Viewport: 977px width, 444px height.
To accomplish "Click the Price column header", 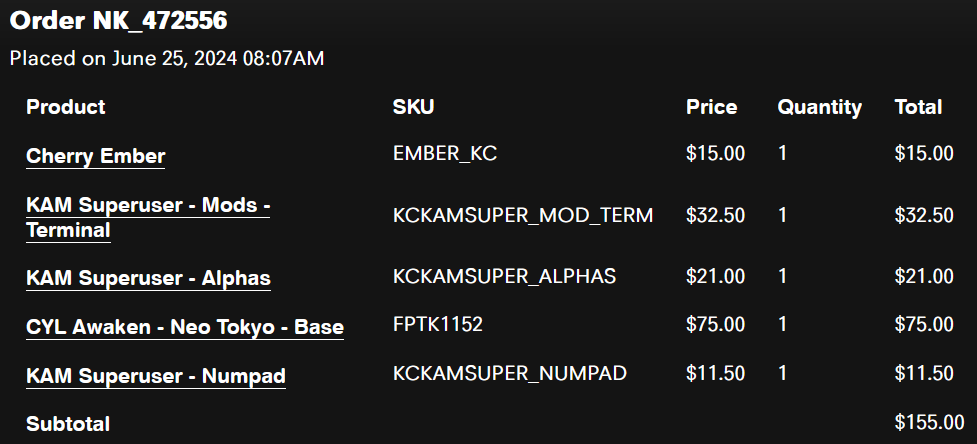I will (x=712, y=106).
